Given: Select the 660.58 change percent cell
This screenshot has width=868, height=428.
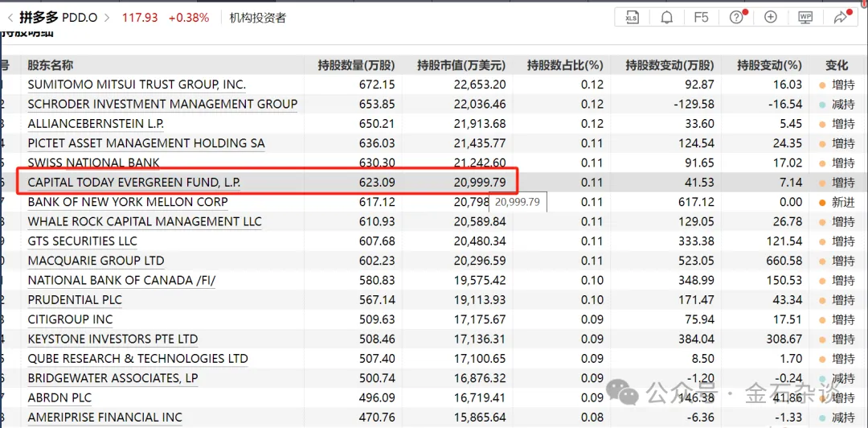Looking at the screenshot, I should 782,261.
